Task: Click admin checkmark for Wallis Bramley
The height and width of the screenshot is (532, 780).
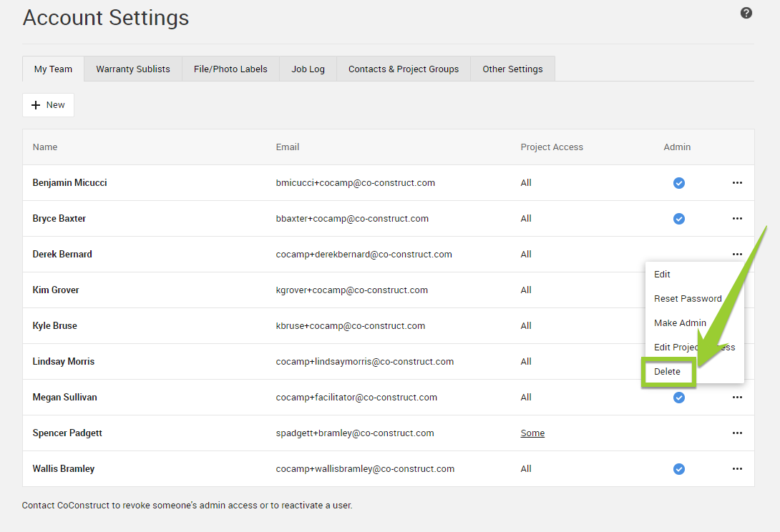Action: (678, 469)
